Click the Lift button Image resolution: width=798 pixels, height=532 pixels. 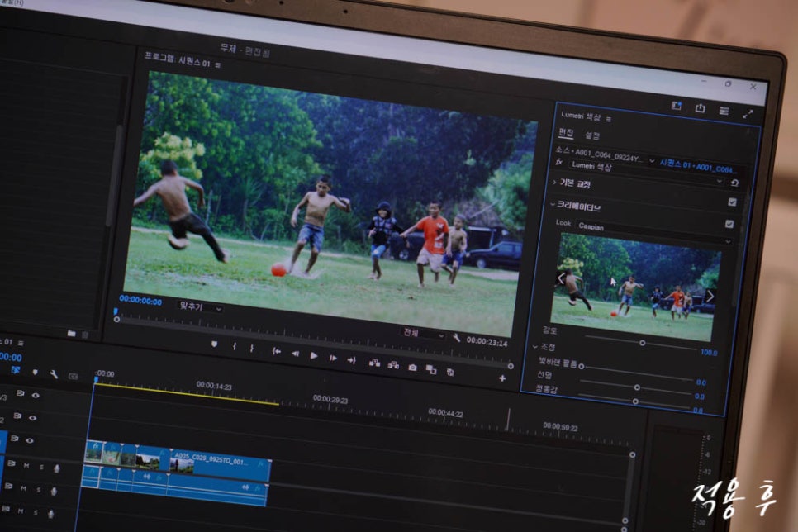point(374,363)
